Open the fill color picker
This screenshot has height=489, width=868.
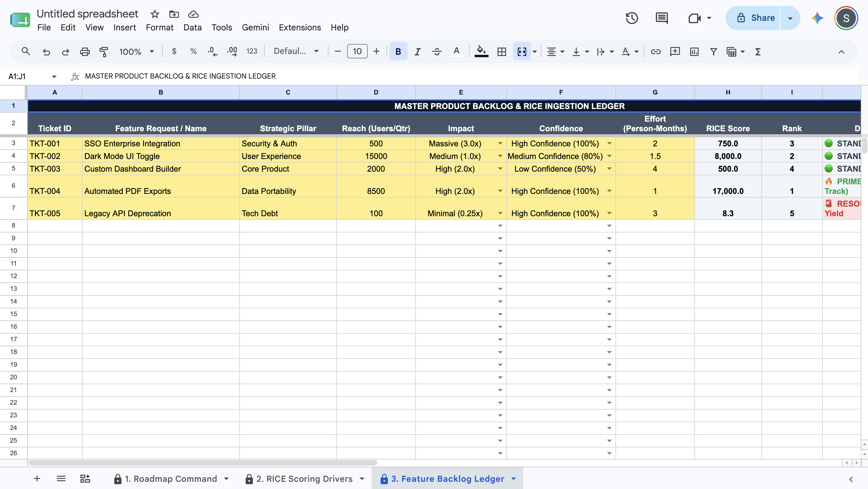tap(481, 51)
